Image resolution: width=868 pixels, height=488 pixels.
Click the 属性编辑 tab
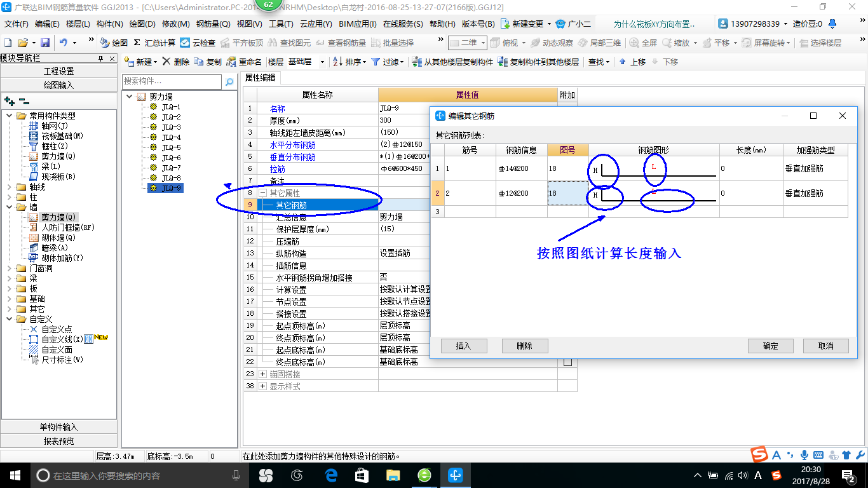[261, 78]
